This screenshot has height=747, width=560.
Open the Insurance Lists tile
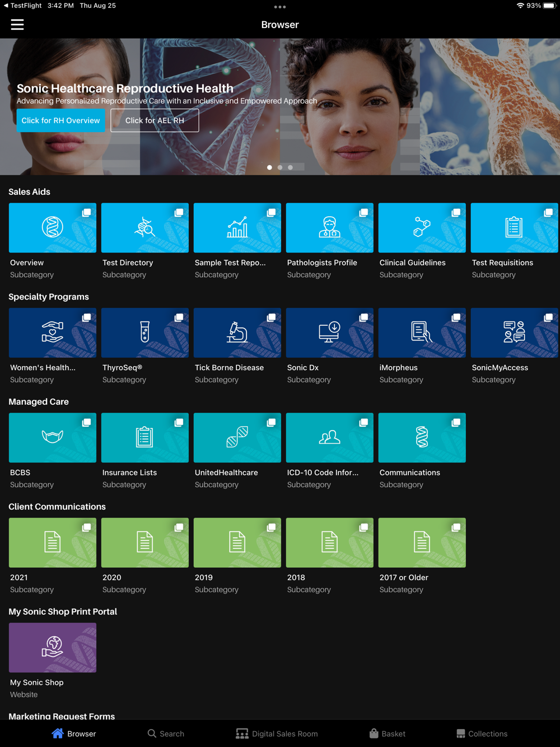pos(145,438)
